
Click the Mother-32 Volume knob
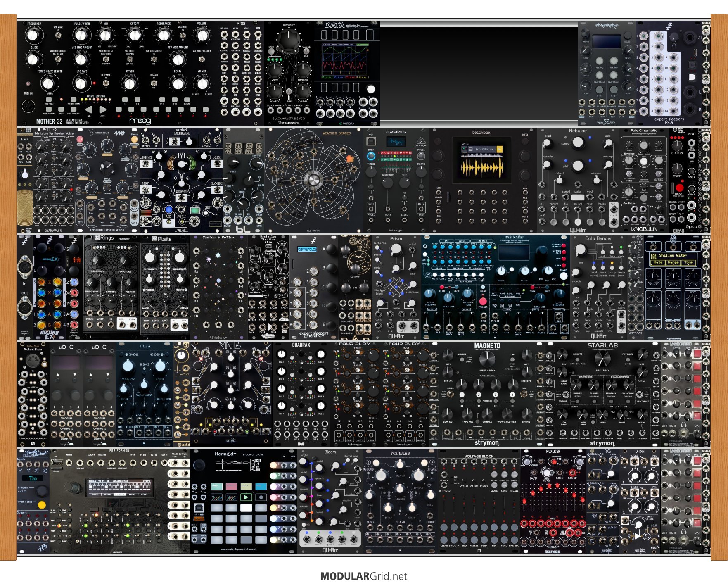[x=202, y=36]
